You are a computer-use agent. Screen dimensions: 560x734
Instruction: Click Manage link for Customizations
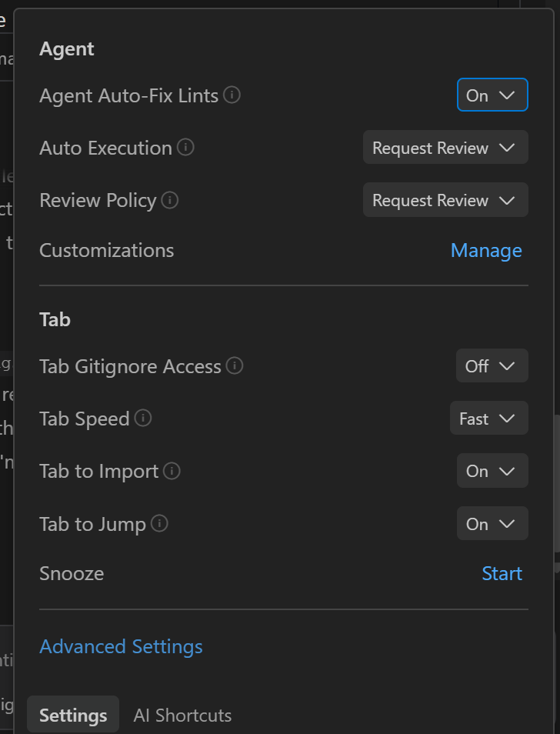coord(485,251)
